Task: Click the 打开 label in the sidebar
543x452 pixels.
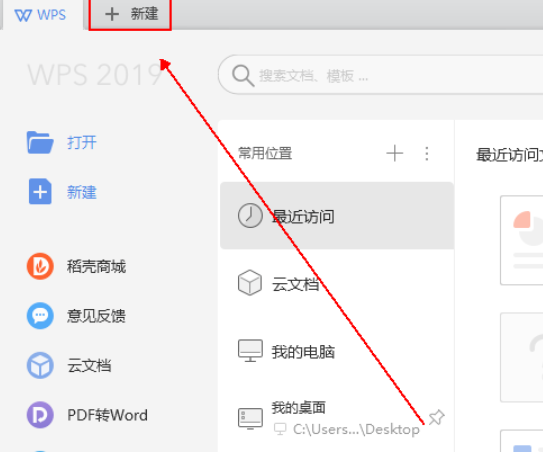Action: click(82, 143)
